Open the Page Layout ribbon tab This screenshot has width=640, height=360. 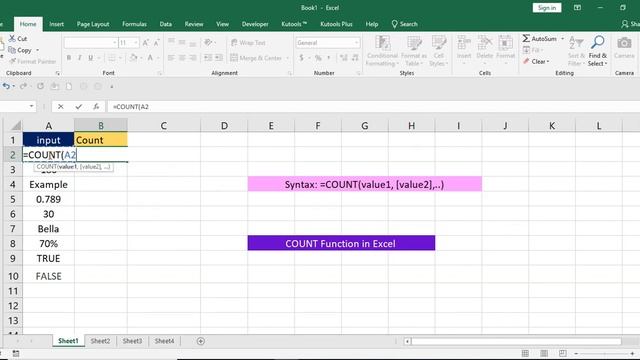(93, 24)
